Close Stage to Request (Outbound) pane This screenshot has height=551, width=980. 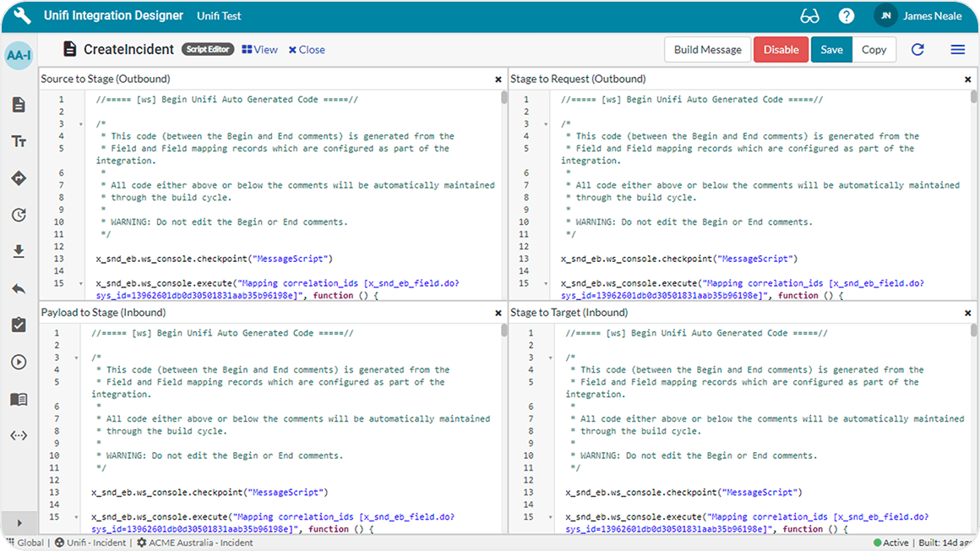[967, 79]
